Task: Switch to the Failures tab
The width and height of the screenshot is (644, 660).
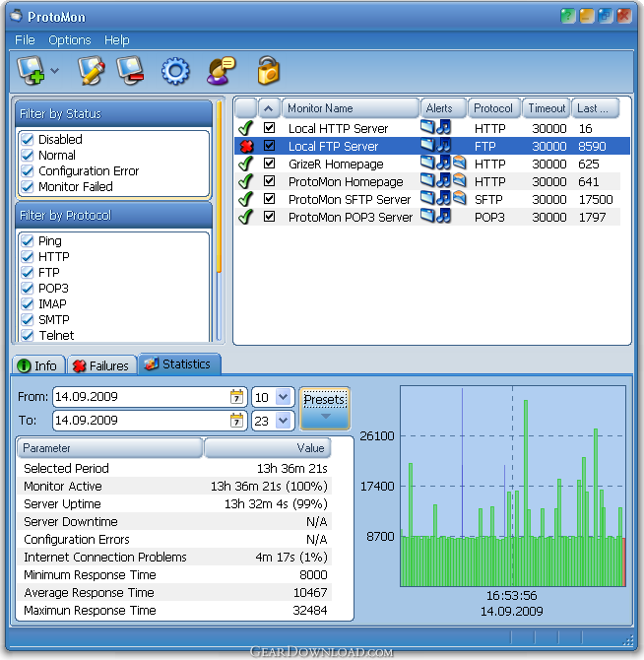Action: (x=100, y=365)
